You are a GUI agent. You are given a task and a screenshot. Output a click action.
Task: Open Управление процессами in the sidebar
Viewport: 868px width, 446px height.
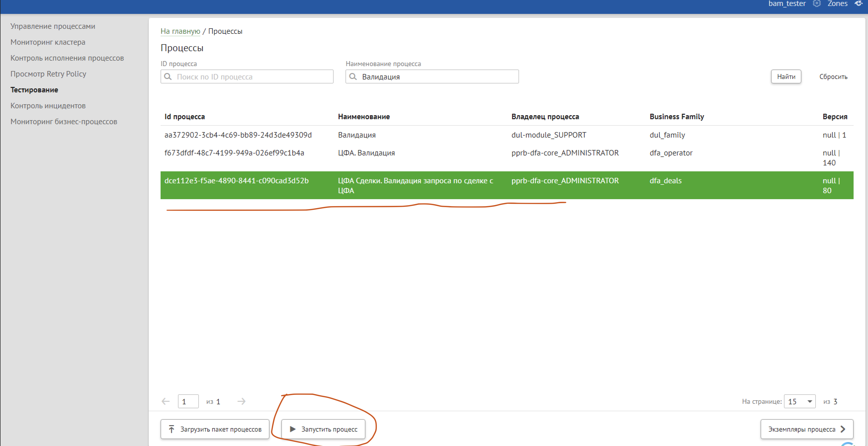(52, 26)
